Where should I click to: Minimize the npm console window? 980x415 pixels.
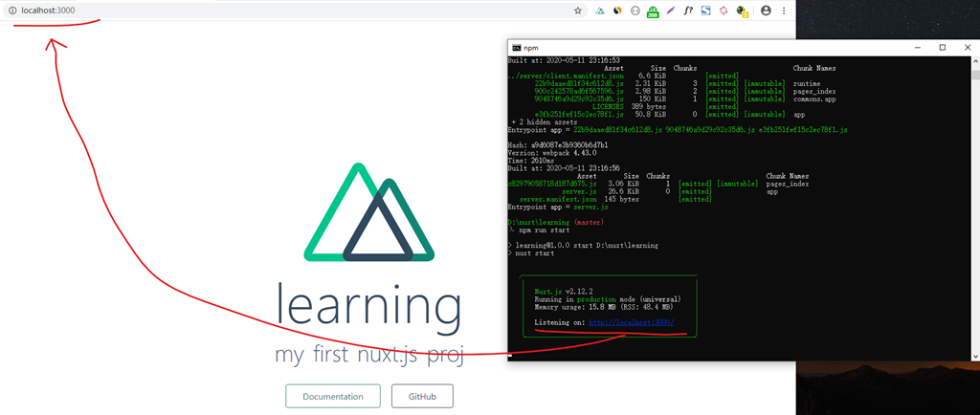[918, 48]
